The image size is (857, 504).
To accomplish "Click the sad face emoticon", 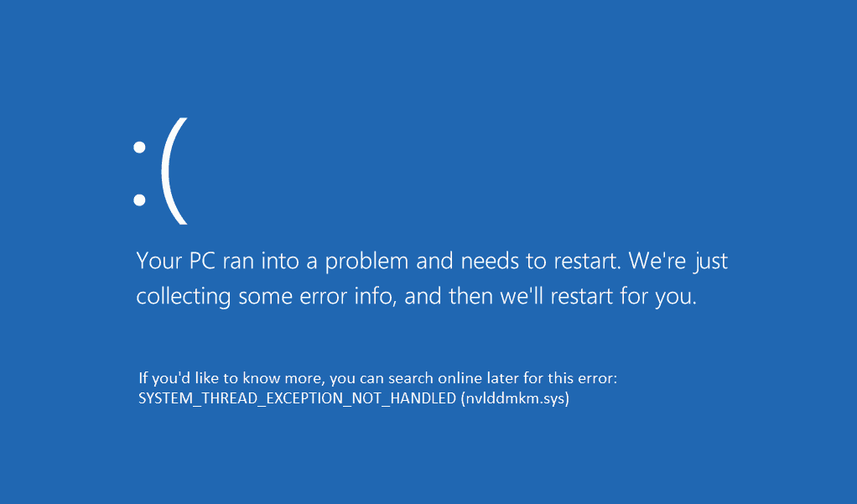I will (x=159, y=172).
